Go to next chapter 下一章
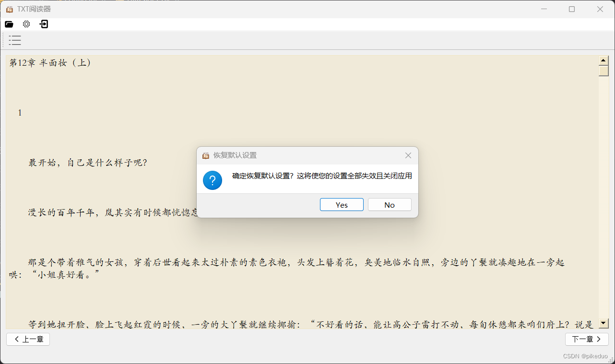This screenshot has width=615, height=364. click(587, 339)
